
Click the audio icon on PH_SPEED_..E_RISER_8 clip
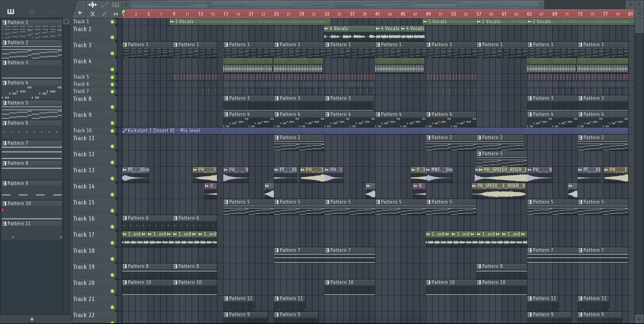coord(474,186)
